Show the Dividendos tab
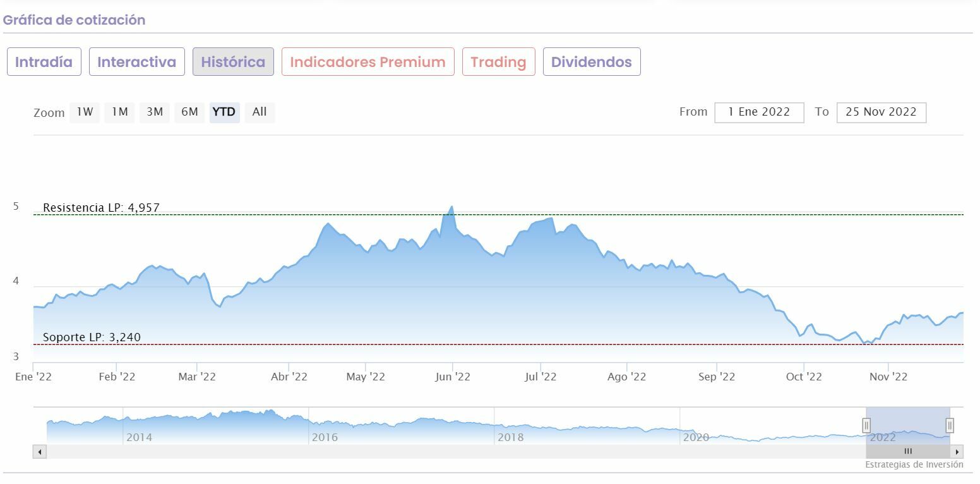Screen dimensions: 980x484 click(591, 62)
